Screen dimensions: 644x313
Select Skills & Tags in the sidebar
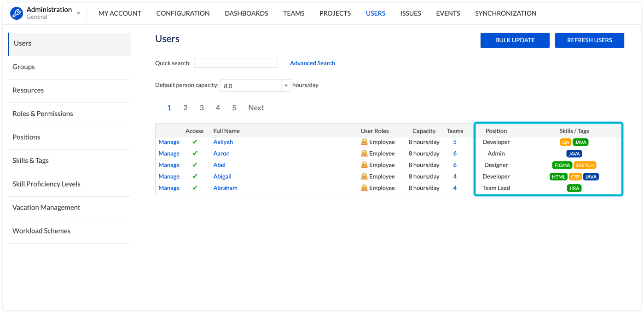pos(30,160)
